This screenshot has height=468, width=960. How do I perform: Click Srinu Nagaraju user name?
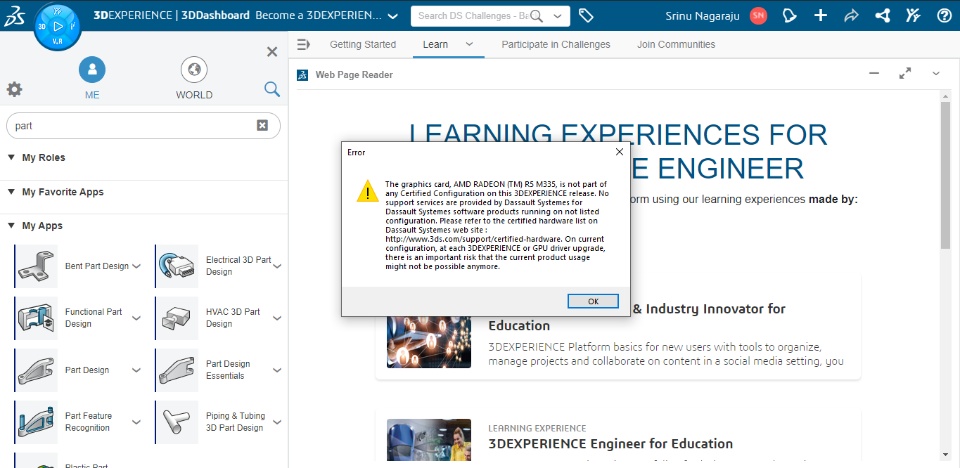[703, 16]
